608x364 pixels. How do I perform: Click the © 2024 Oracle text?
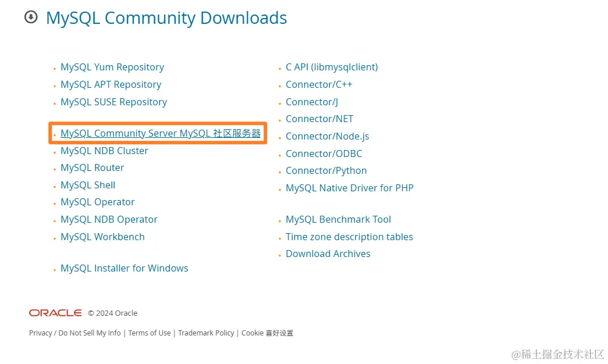tap(112, 313)
